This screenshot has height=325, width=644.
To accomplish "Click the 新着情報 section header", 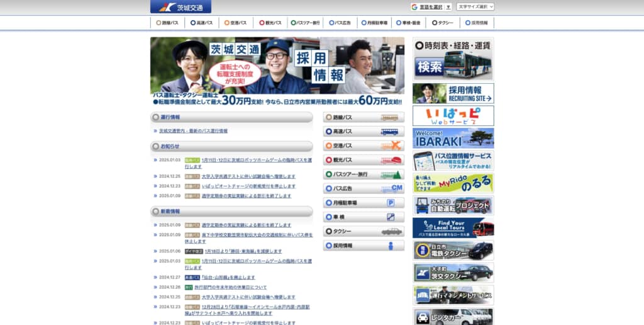I will [231, 212].
